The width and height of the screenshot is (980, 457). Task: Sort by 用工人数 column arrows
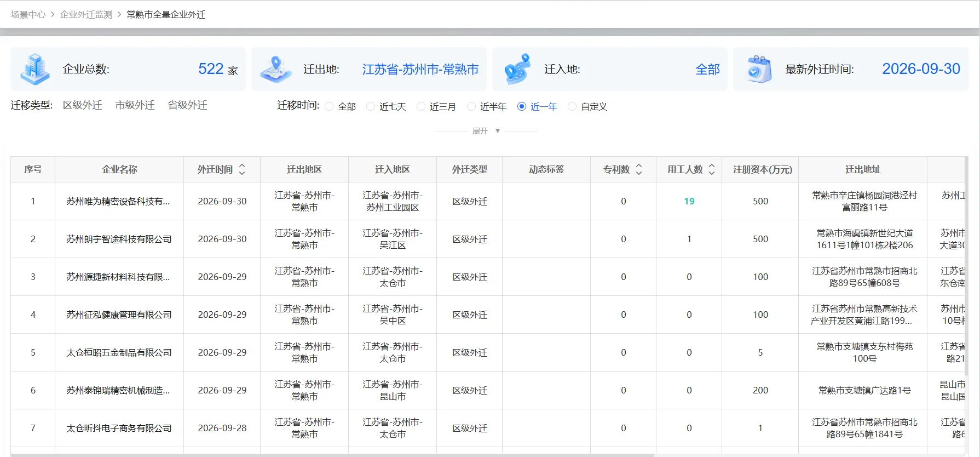tap(712, 169)
